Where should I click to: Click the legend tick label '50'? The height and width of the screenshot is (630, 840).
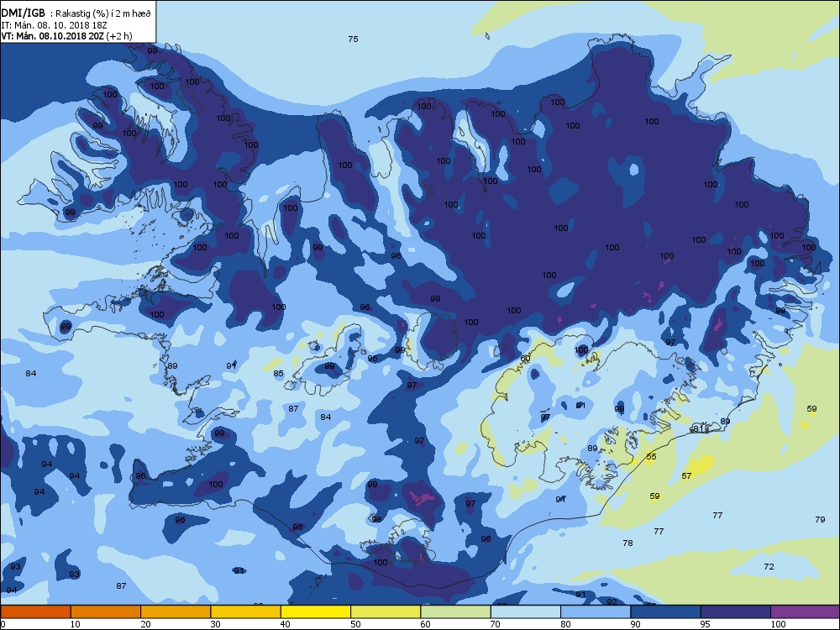coord(355,624)
